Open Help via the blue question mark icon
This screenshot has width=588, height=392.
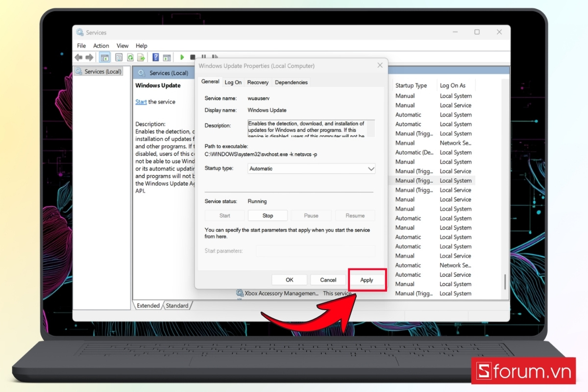click(155, 57)
